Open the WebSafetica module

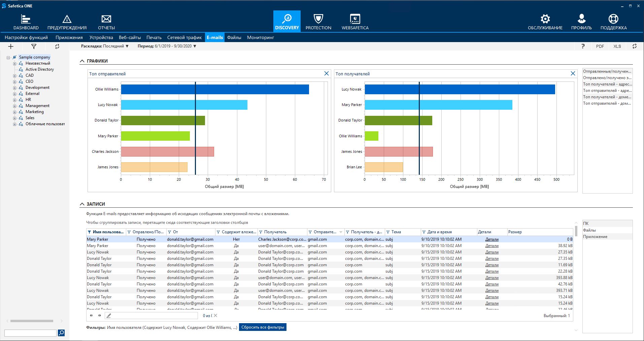pos(355,22)
